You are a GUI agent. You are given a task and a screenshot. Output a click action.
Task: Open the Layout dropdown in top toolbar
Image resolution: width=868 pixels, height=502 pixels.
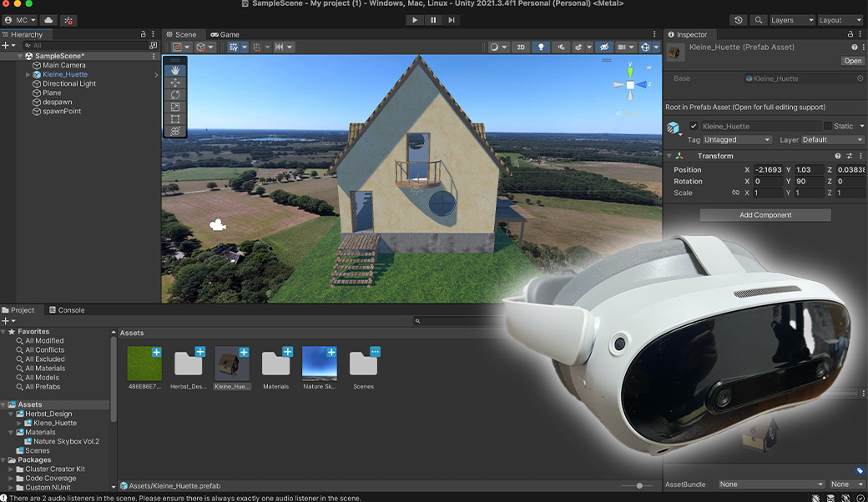coord(840,20)
